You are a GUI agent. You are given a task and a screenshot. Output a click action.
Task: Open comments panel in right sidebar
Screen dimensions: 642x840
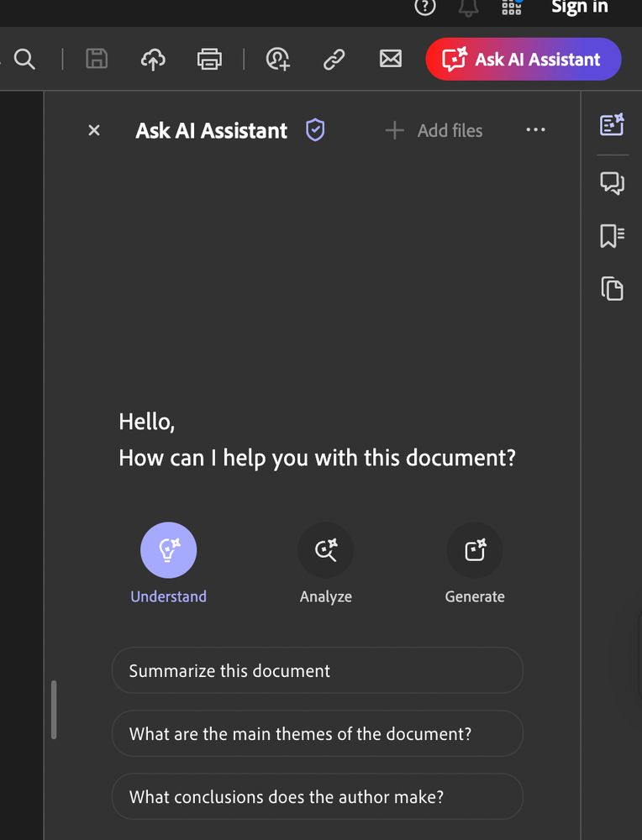coord(612,182)
